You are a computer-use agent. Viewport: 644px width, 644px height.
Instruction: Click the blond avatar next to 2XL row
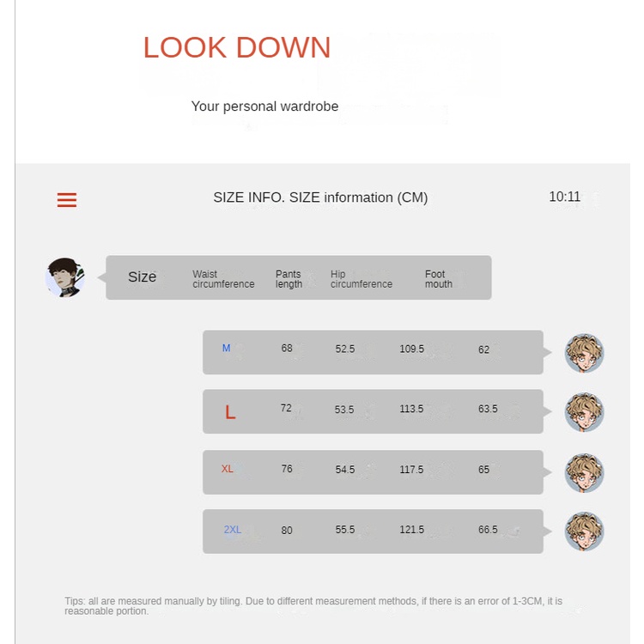point(585,532)
